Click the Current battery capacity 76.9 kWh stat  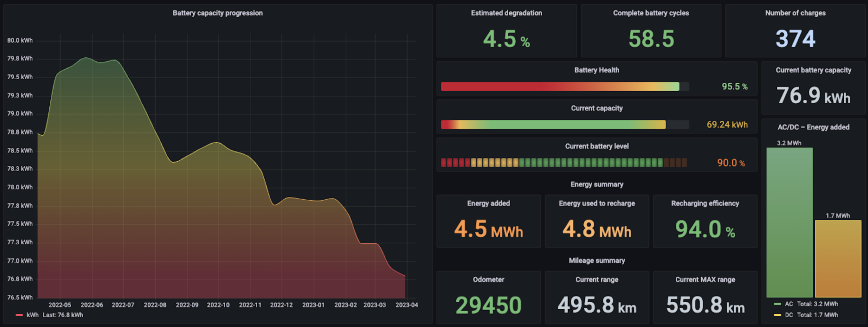pos(813,96)
